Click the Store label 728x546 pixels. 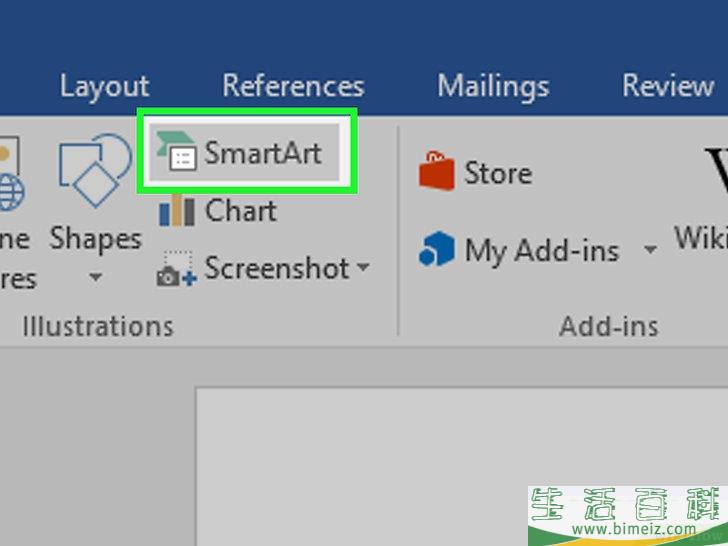point(498,173)
